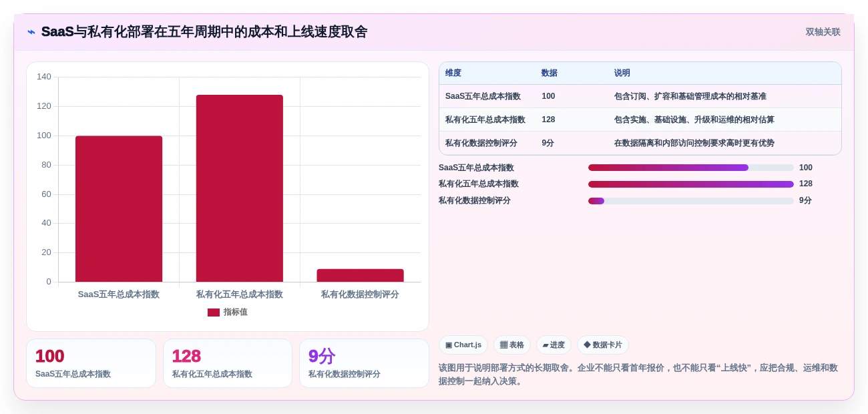The width and height of the screenshot is (868, 414).
Task: Click the 说明 table column header
Action: [622, 73]
